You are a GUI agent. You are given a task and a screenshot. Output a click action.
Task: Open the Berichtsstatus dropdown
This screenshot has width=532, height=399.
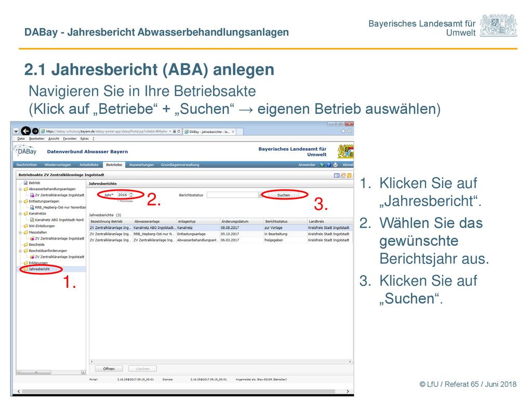pyautogui.click(x=261, y=195)
